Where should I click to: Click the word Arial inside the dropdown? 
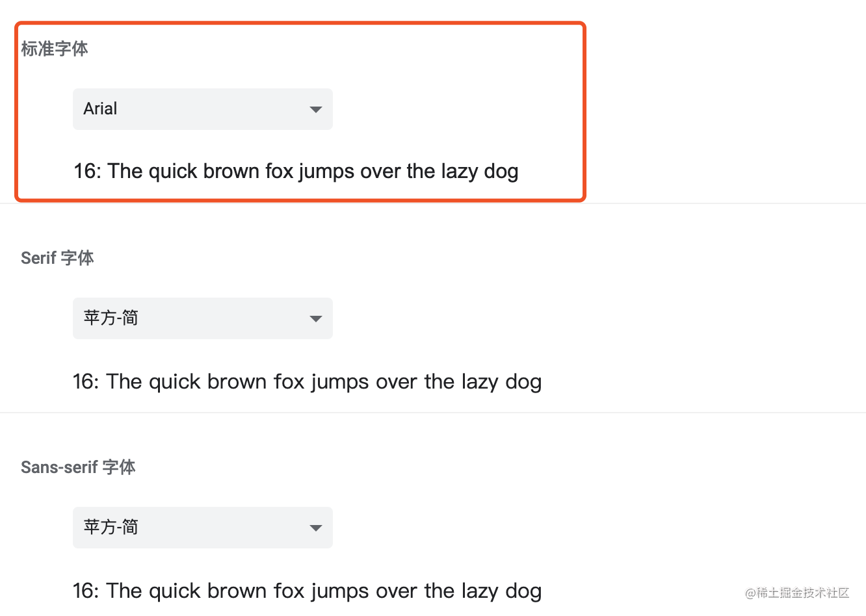pos(100,109)
